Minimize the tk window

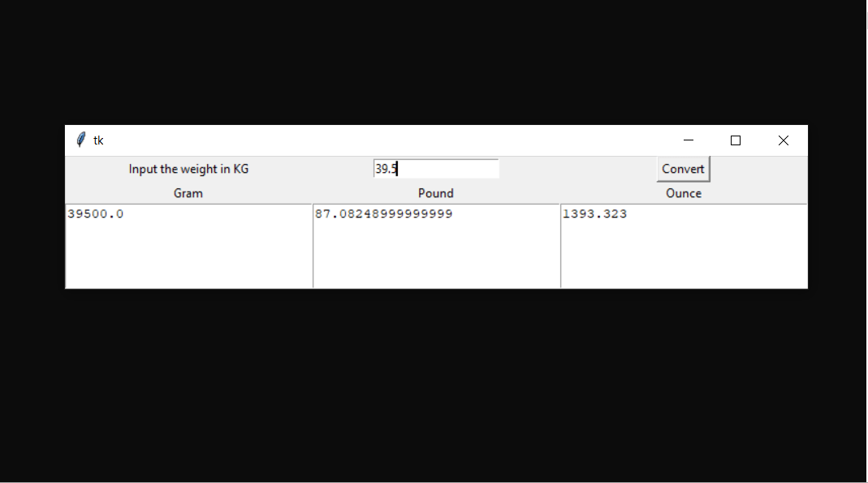click(x=688, y=140)
